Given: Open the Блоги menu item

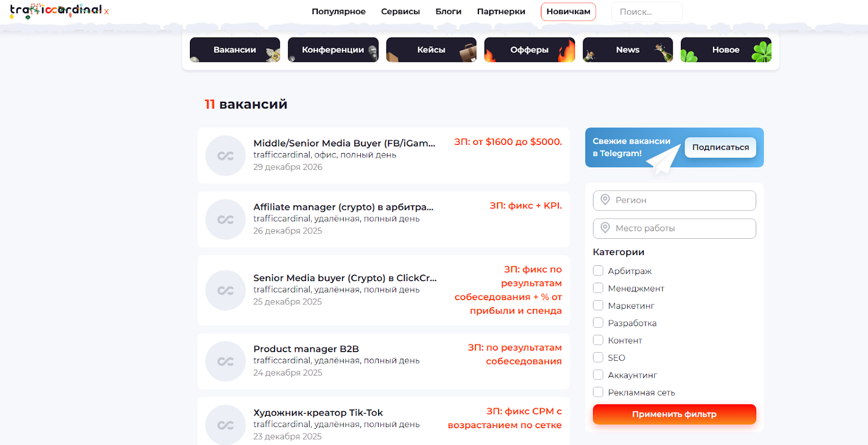Looking at the screenshot, I should click(x=449, y=11).
